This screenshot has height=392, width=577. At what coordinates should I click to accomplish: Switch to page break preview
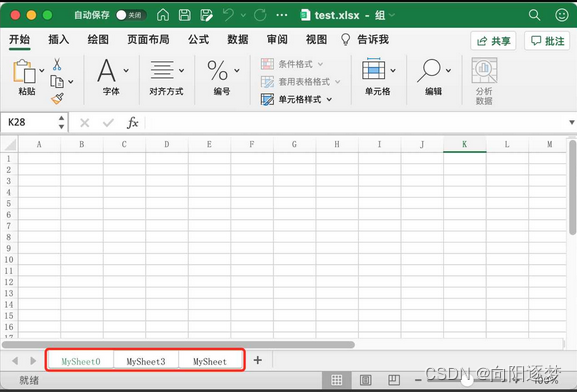394,380
